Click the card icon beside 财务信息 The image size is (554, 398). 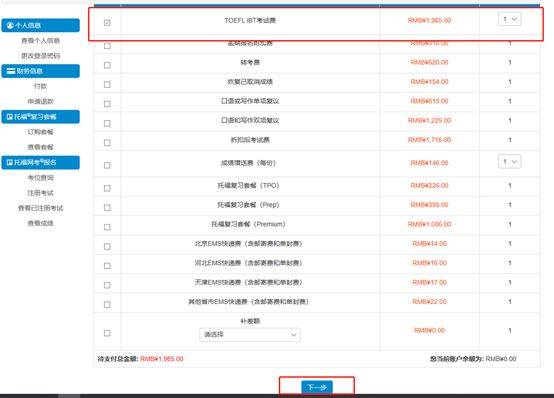click(11, 71)
